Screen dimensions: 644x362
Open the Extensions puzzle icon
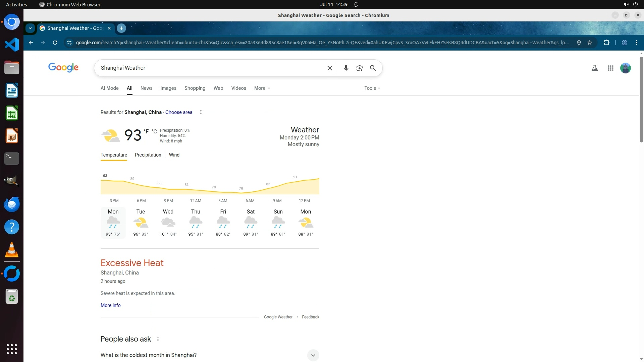[606, 43]
